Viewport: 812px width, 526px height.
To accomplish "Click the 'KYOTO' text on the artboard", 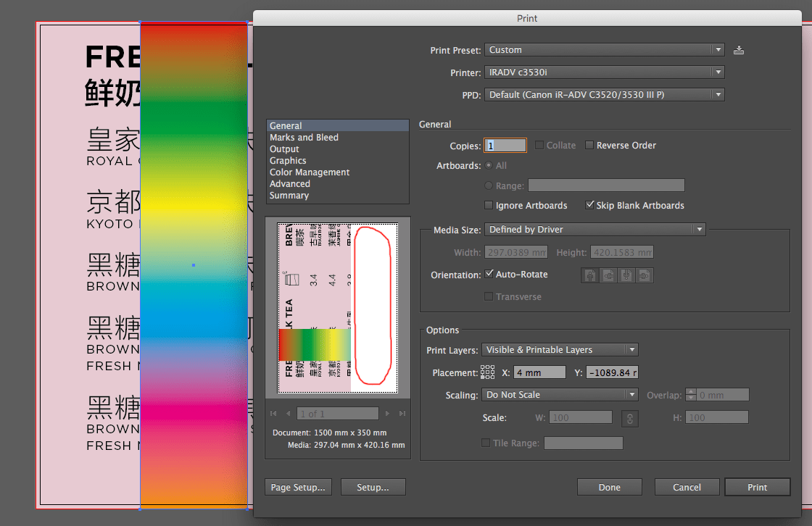I will (109, 224).
